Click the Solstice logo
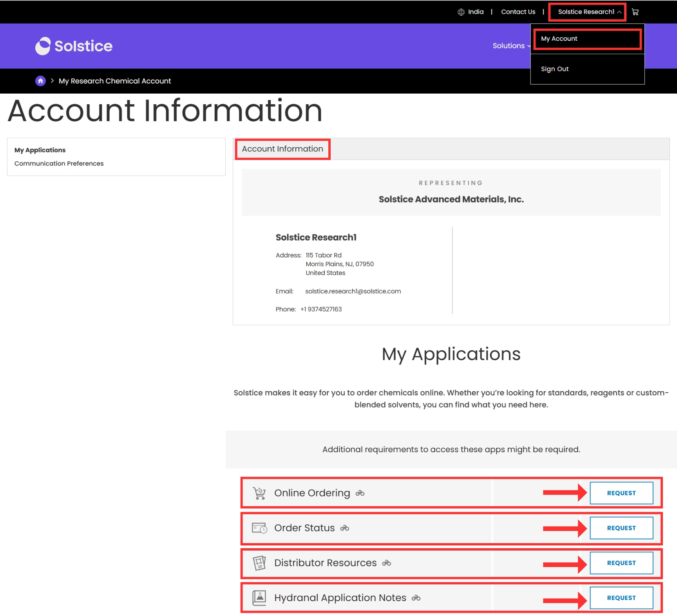 74,46
